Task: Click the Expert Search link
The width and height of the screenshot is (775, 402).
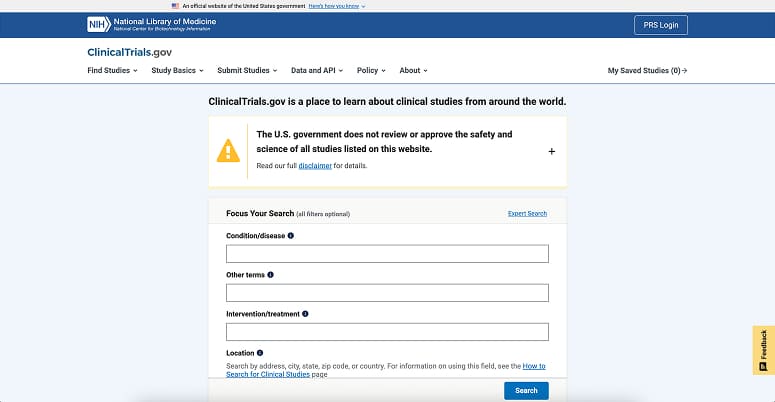Action: click(x=527, y=214)
